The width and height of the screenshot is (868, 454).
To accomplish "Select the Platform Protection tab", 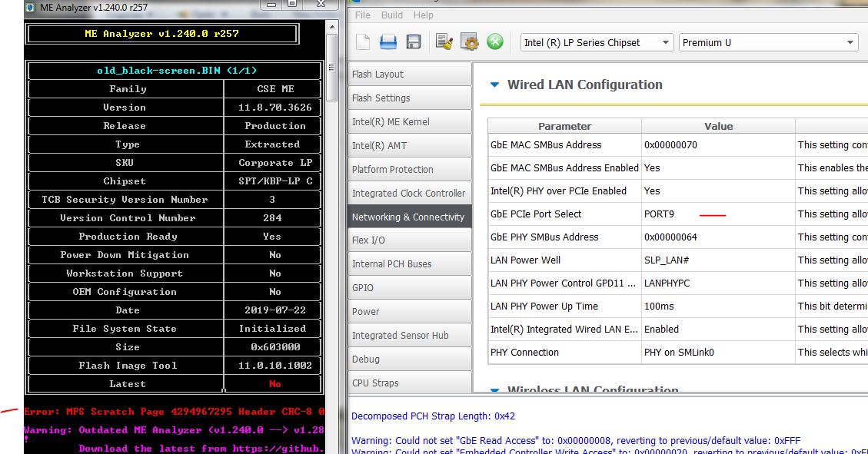I will (410, 169).
